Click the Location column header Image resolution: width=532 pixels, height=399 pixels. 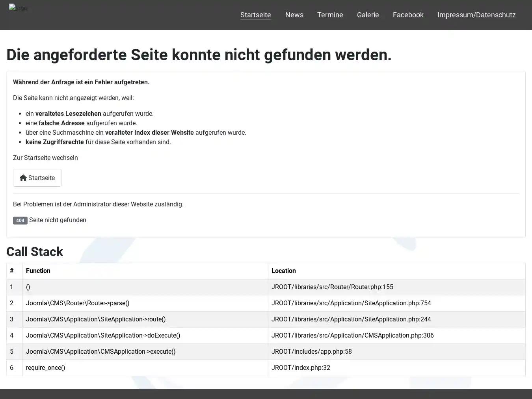pyautogui.click(x=284, y=271)
